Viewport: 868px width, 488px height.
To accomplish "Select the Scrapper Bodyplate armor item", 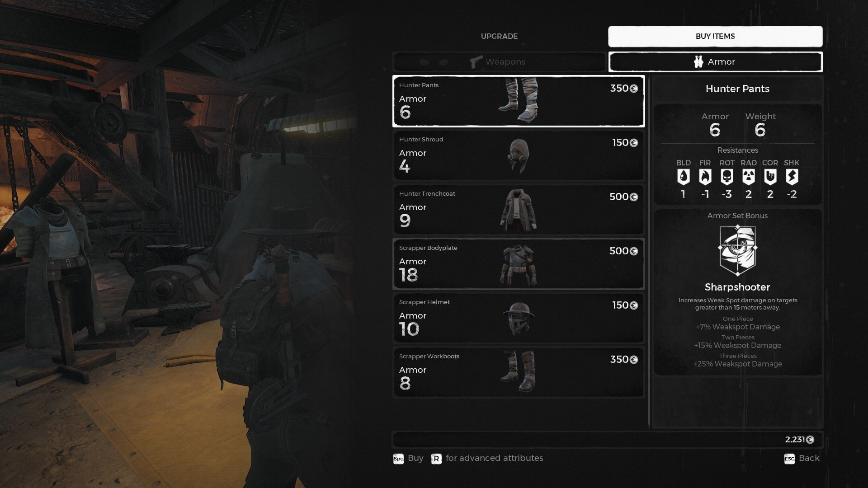I will tap(518, 263).
